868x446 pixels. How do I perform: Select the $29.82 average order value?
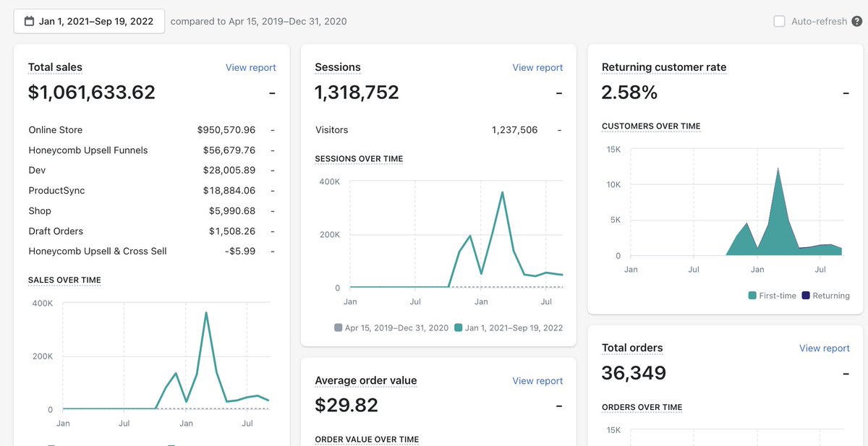click(x=346, y=406)
